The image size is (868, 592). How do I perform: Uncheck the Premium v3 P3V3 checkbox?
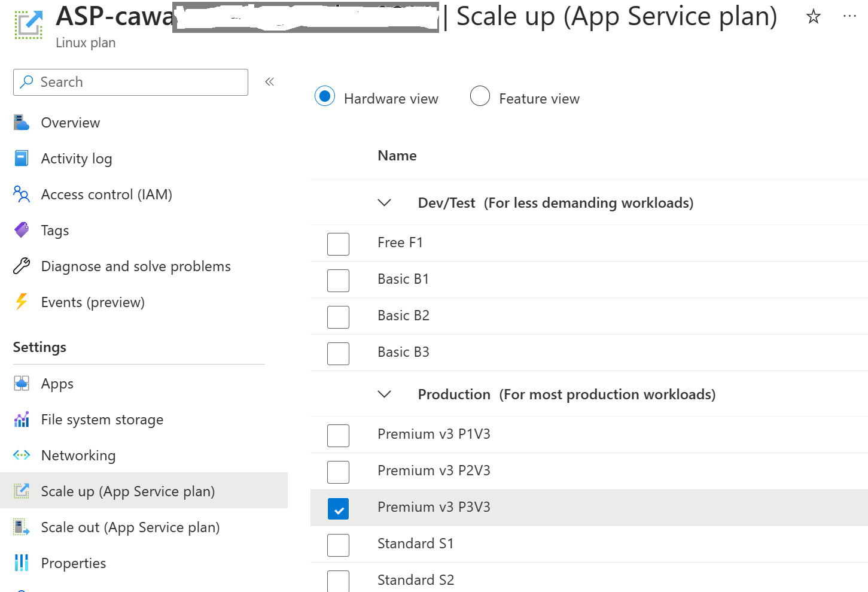pos(338,509)
